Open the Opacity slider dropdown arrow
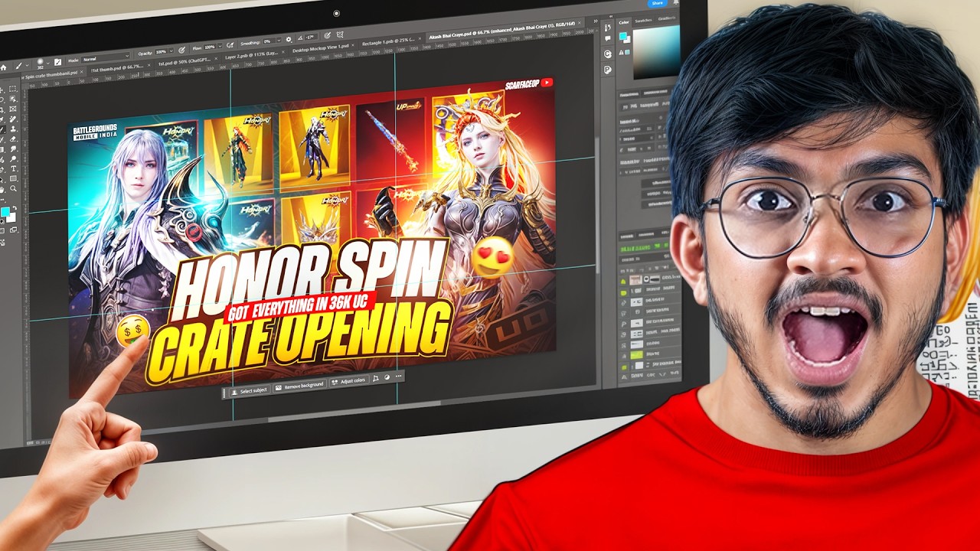980x551 pixels. [171, 51]
